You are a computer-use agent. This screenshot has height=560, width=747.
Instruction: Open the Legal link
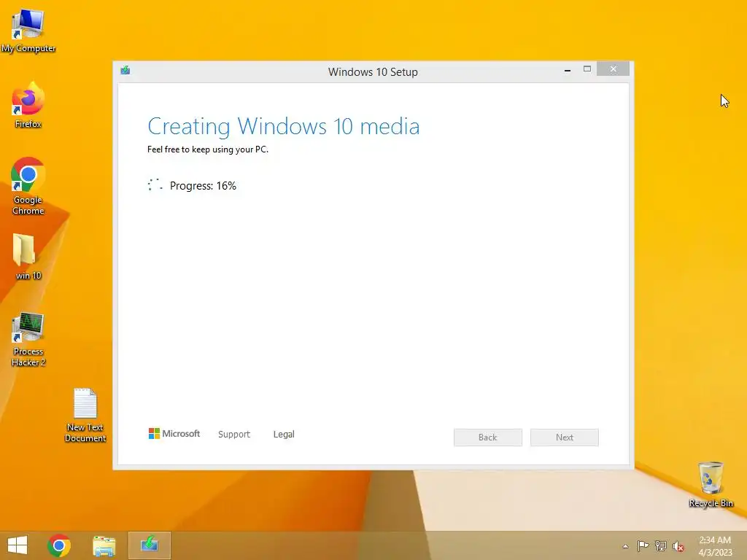click(284, 435)
